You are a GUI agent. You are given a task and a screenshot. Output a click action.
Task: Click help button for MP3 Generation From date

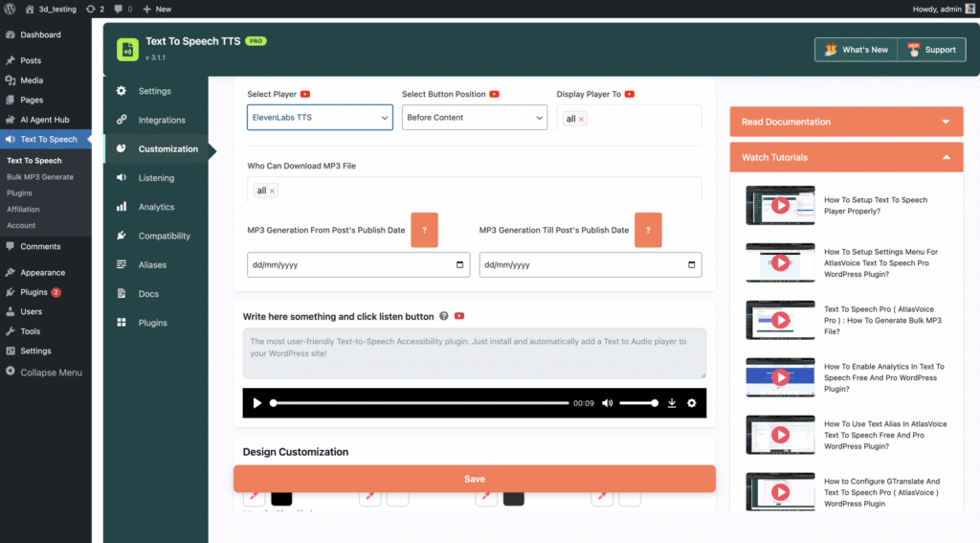click(x=424, y=230)
